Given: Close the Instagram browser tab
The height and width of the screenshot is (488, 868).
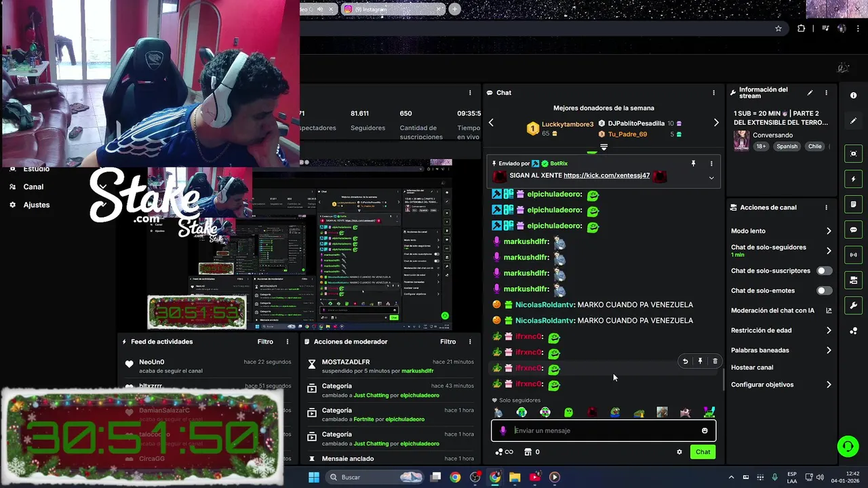Looking at the screenshot, I should pyautogui.click(x=439, y=9).
